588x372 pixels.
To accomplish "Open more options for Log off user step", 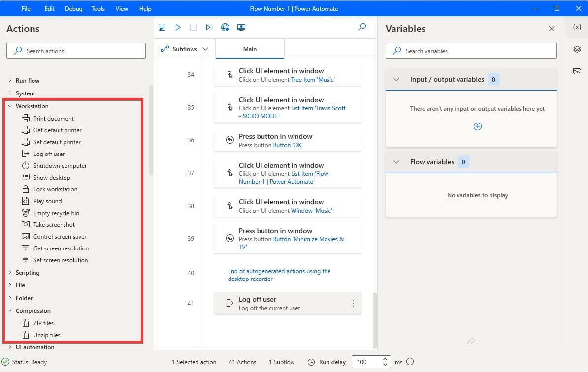I will [x=353, y=303].
